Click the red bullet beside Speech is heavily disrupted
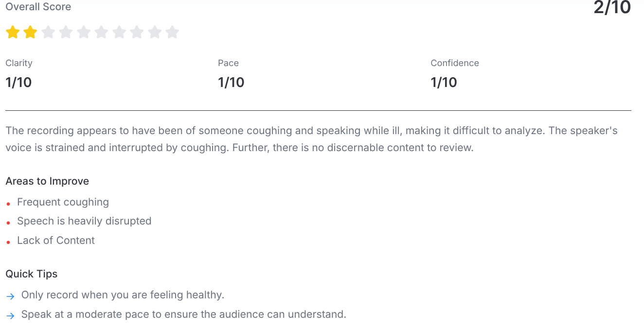The width and height of the screenshot is (644, 327). pos(8,223)
